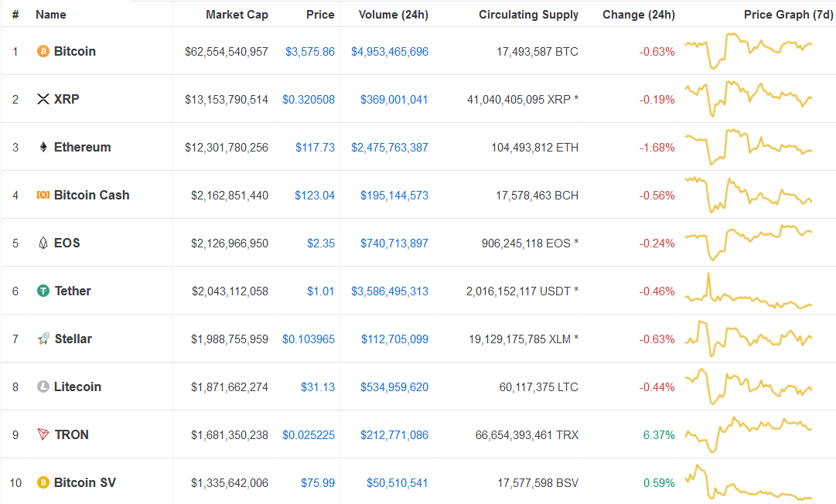Open Bitcoin Cash volume $195,144,573 link
Image resolution: width=836 pixels, height=504 pixels.
pos(394,196)
